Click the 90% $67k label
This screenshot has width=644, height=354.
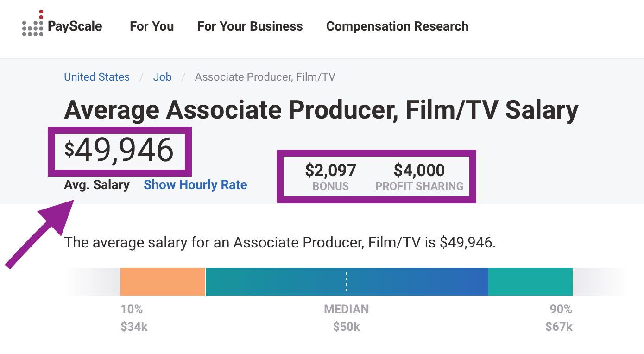[559, 318]
